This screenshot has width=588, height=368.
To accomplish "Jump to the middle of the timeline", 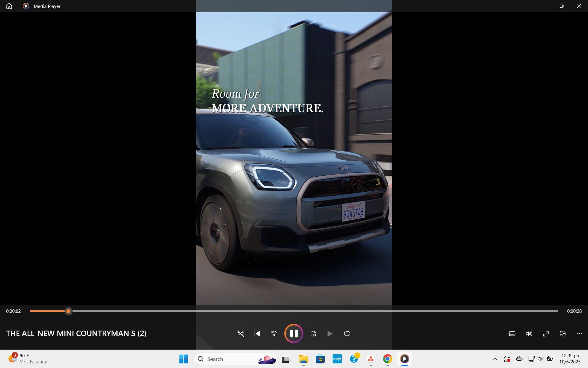I will 294,311.
